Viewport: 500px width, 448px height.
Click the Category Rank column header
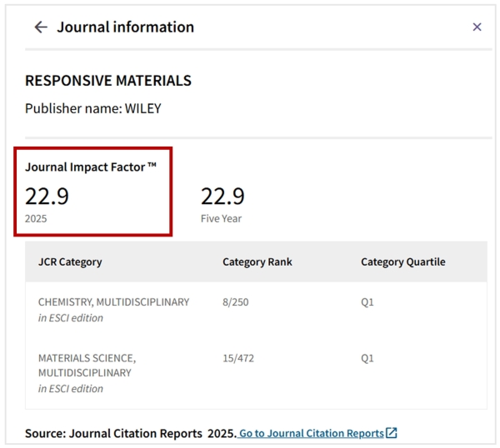257,262
